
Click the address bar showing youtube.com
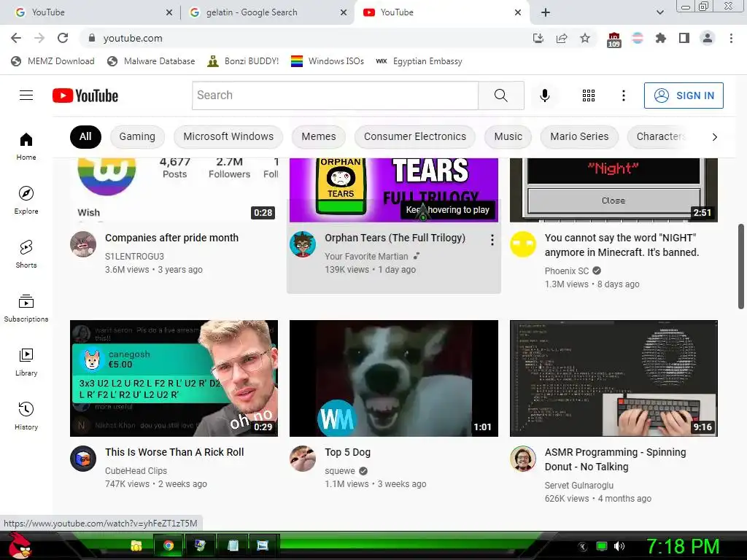point(305,38)
